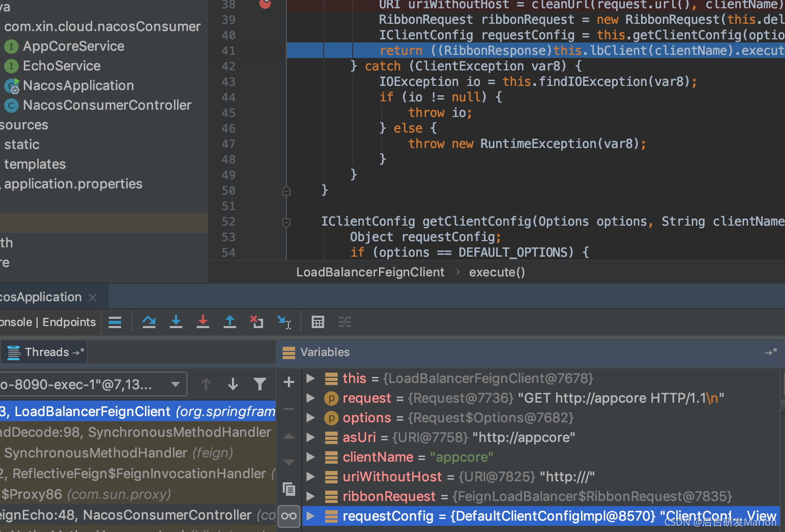Expand the 'options' variable node
The width and height of the screenshot is (785, 532).
click(311, 418)
